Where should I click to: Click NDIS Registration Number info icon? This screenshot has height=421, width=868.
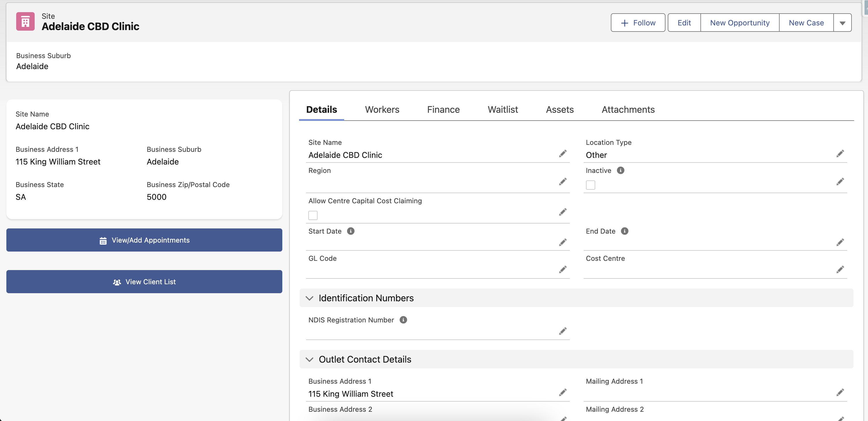click(x=403, y=320)
